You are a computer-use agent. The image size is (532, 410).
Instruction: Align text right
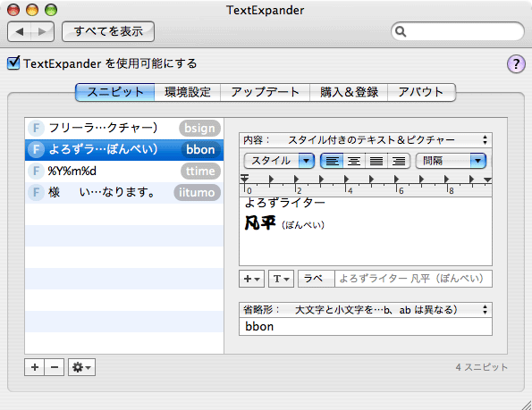click(399, 161)
